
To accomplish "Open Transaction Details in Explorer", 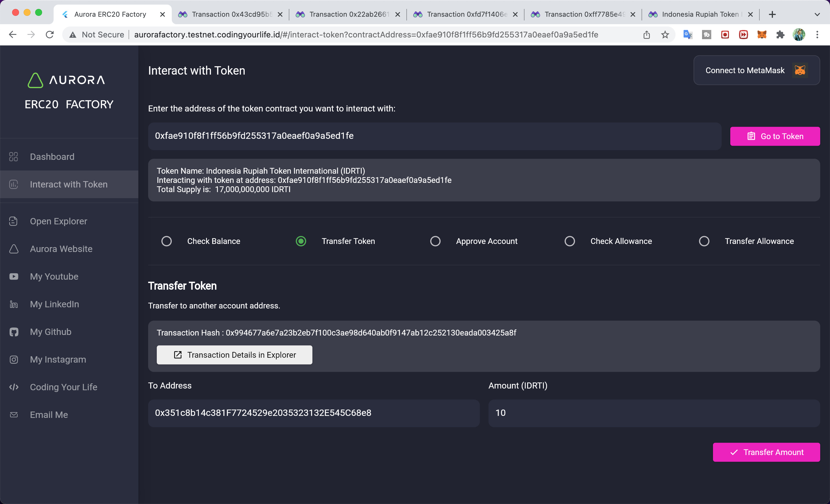I will tap(235, 355).
